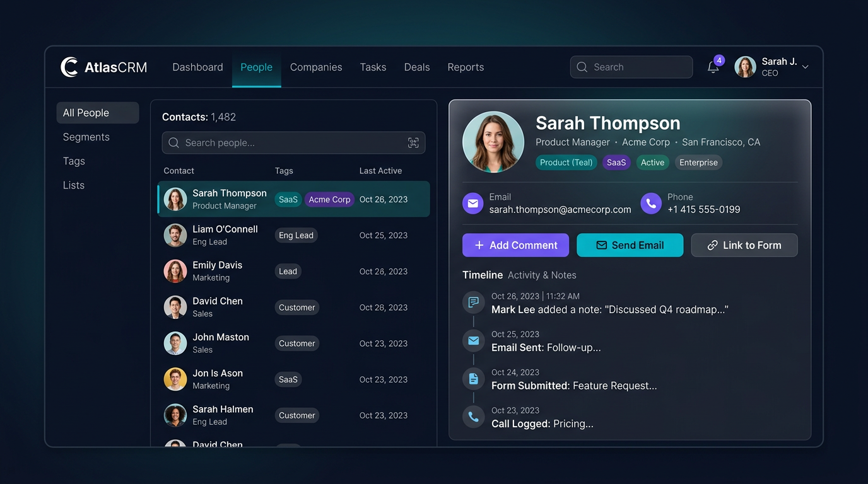868x484 pixels.
Task: Click the purple phone icon
Action: point(651,204)
